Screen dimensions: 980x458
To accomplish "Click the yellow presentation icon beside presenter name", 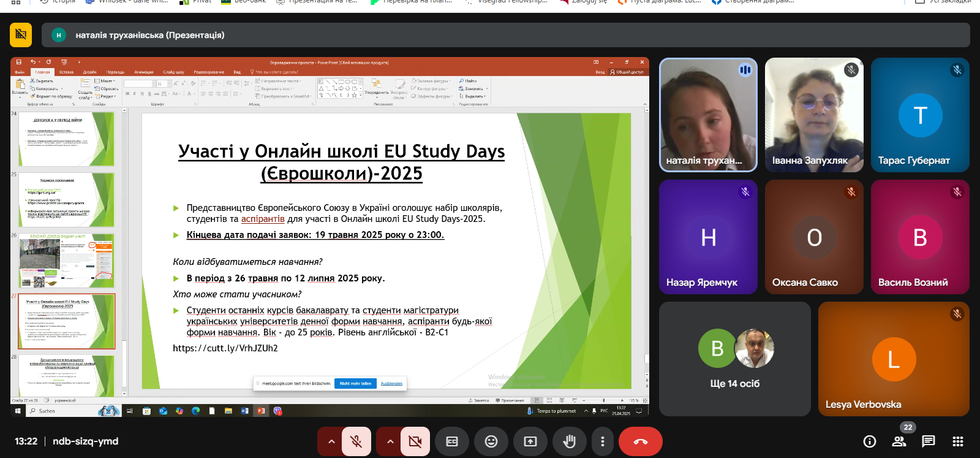I will (x=21, y=35).
